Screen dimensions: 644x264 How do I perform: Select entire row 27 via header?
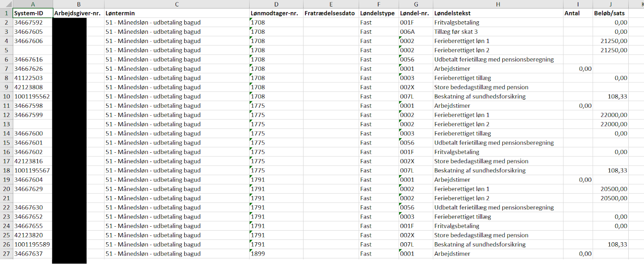[x=6, y=254]
